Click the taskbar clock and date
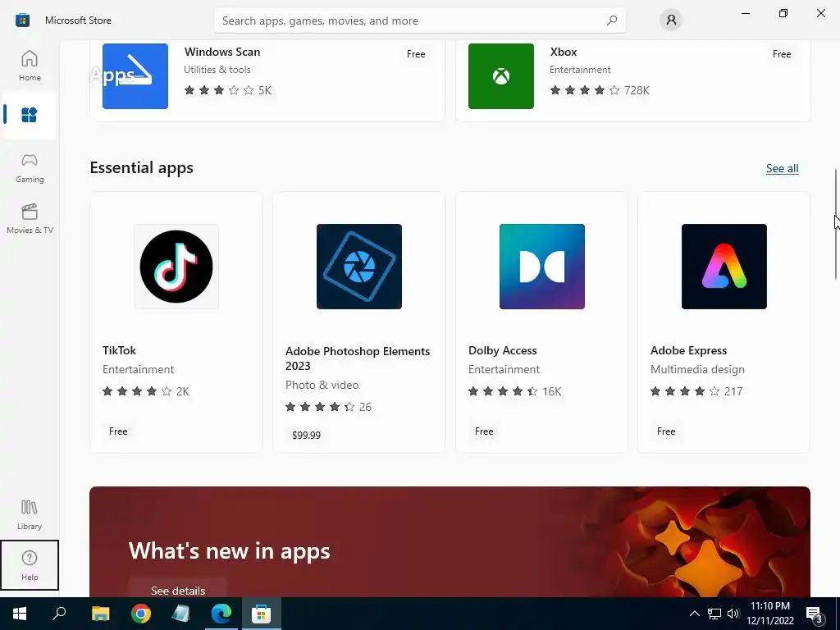The width and height of the screenshot is (840, 630). point(770,614)
